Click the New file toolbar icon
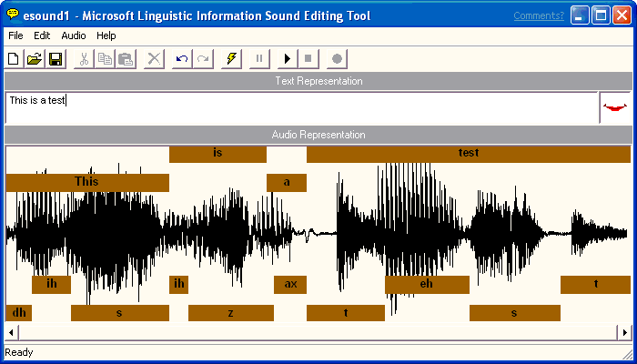The image size is (637, 364). point(15,59)
